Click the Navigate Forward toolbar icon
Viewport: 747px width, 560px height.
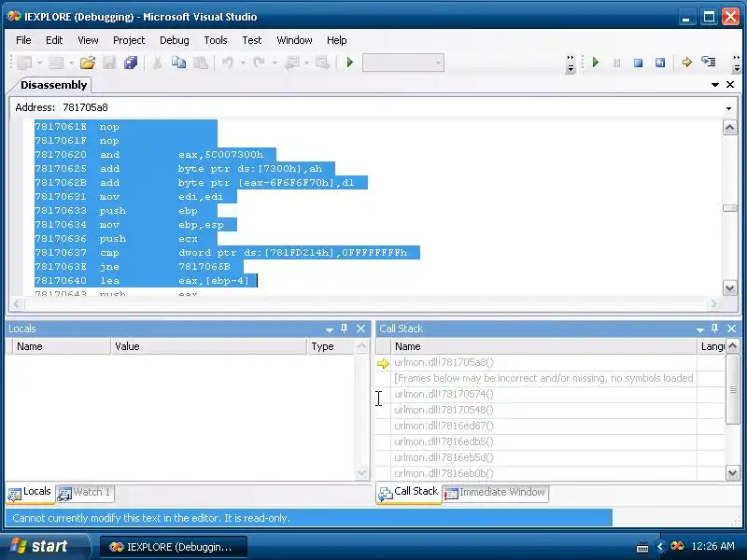click(x=322, y=63)
